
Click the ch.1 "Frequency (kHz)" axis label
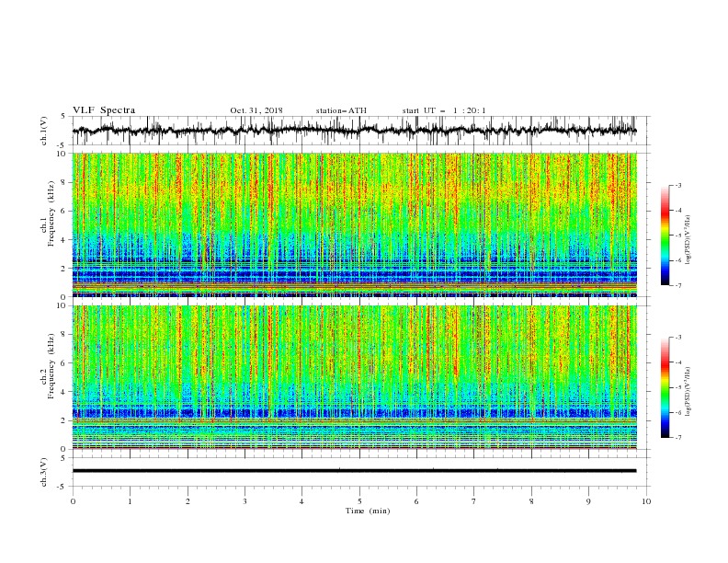[51, 213]
